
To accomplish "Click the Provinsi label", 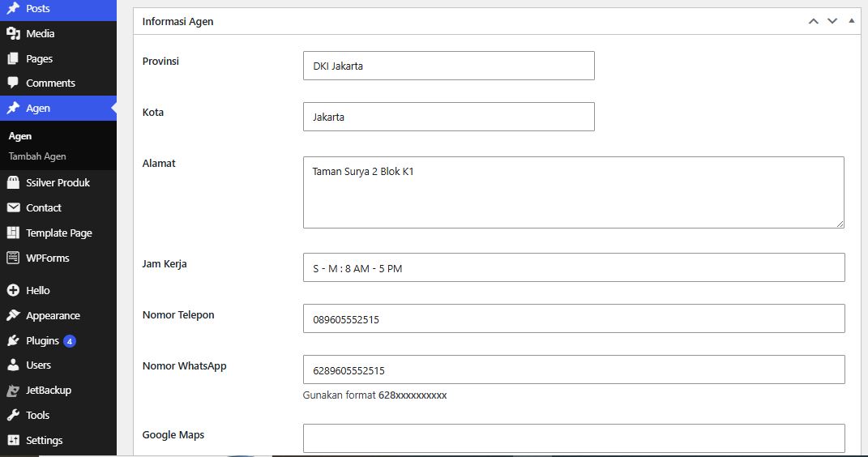I will tap(160, 61).
